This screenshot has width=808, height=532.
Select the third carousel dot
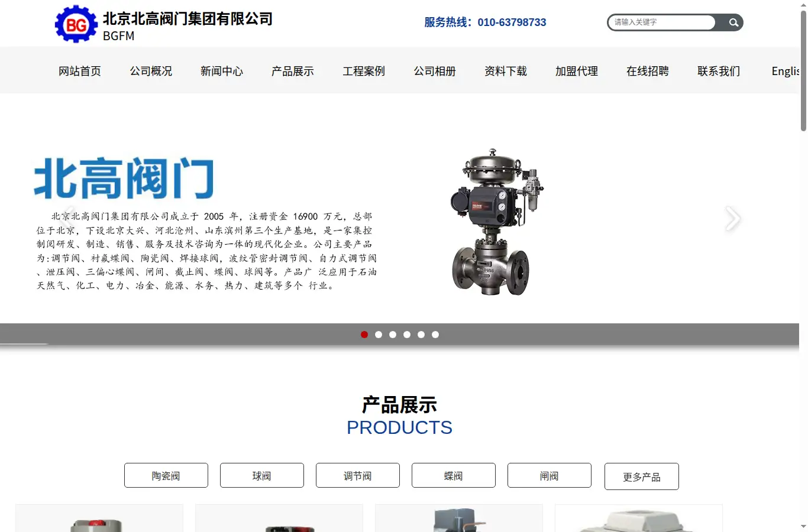tap(393, 335)
